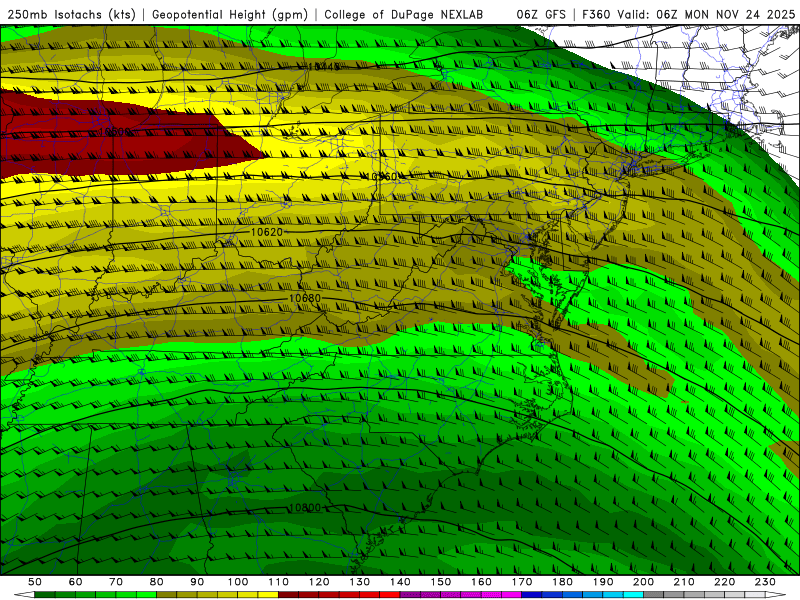This screenshot has width=800, height=600.
Task: Click the 10500 contour label in the jet core
Action: [x=114, y=132]
